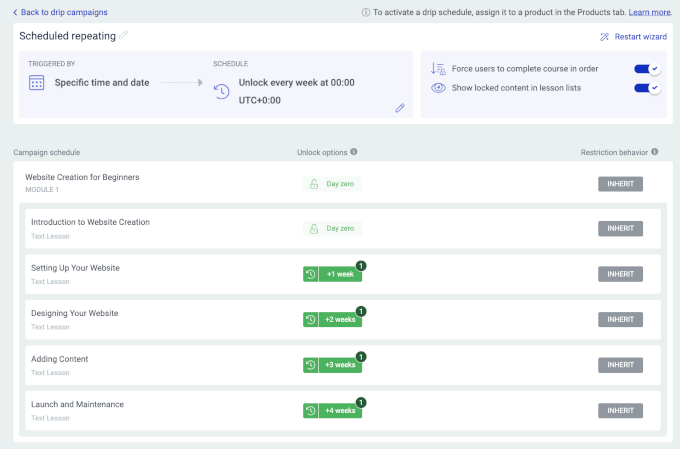Click pencil icon next to Scheduled repeating title
680x449 pixels.
pos(124,36)
